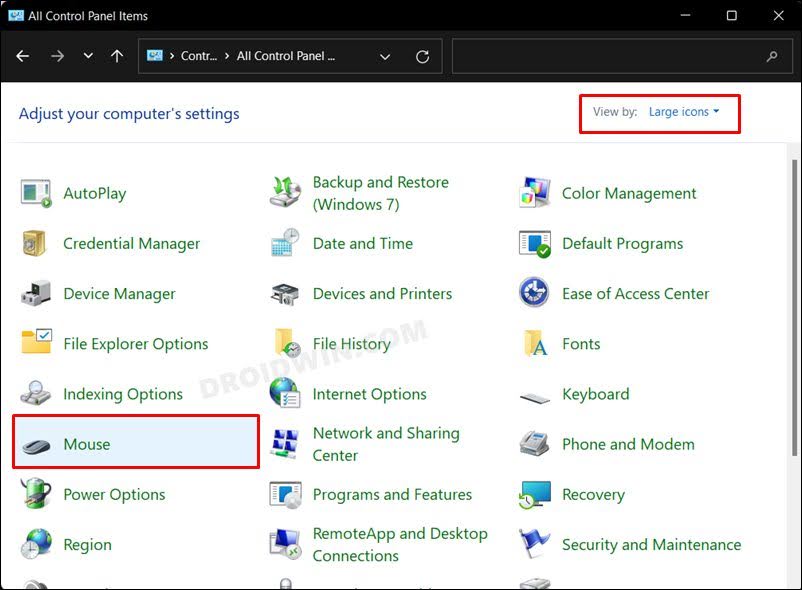Click Internet Options globe icon
802x590 pixels.
click(285, 393)
